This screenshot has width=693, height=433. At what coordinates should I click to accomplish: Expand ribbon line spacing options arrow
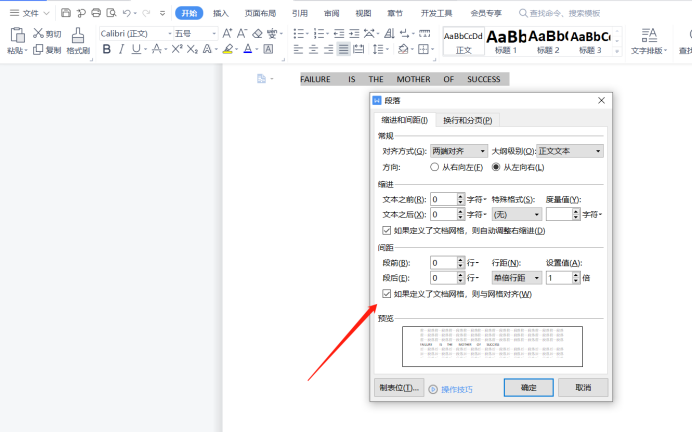click(388, 49)
